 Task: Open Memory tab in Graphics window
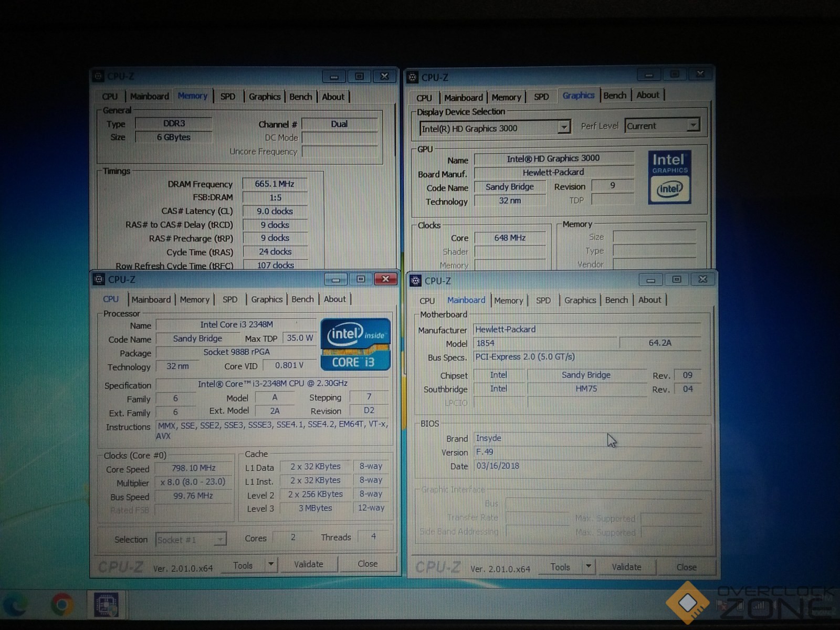click(x=506, y=97)
